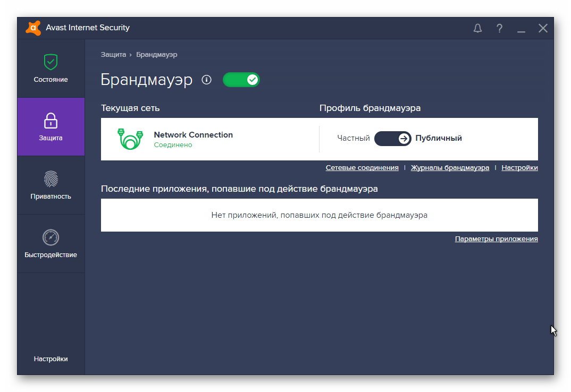Open firewall Настройки link under profile
571x392 pixels.
[519, 168]
